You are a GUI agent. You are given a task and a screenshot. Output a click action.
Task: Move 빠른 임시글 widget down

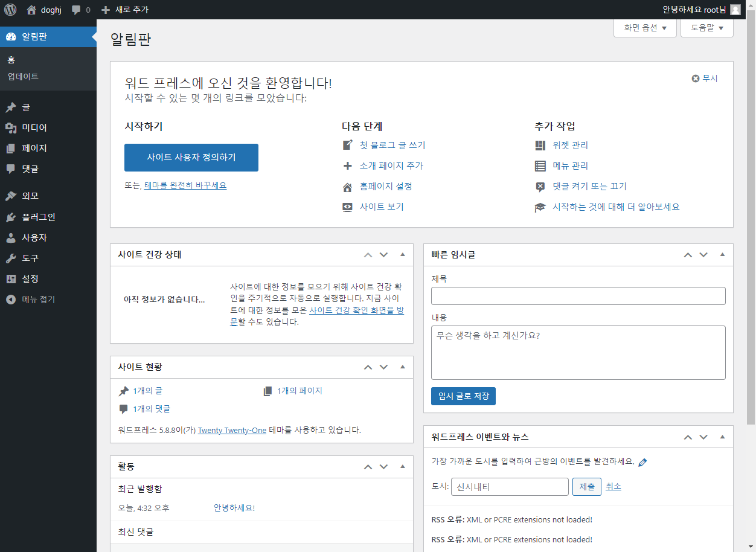click(703, 255)
